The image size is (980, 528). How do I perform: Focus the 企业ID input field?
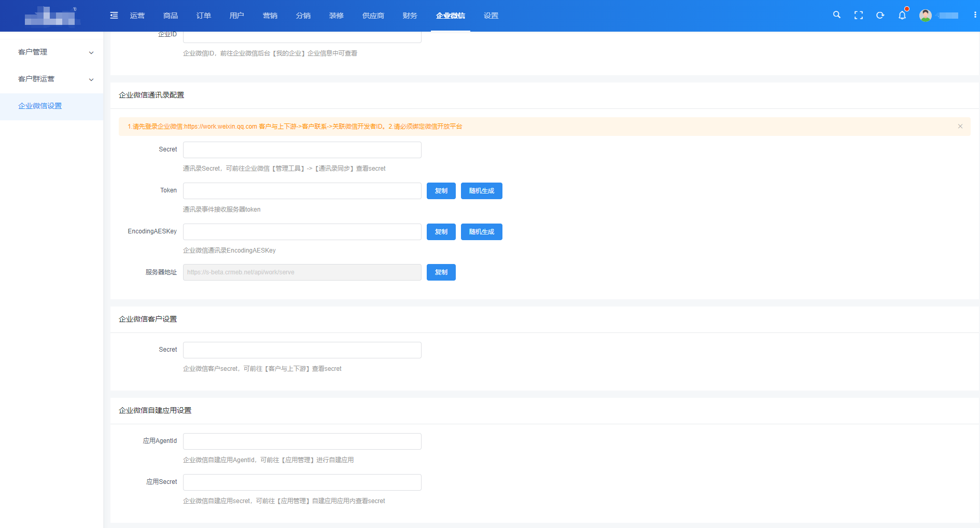point(302,37)
